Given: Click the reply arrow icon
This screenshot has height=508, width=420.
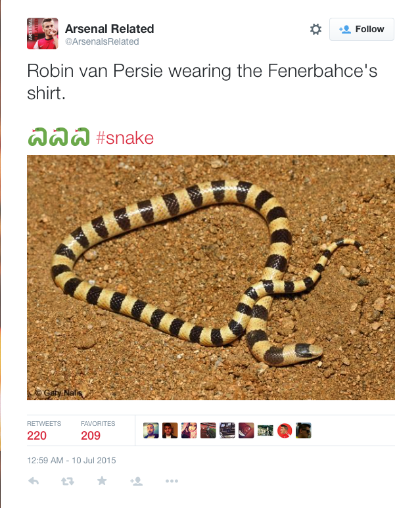Looking at the screenshot, I should click(34, 481).
